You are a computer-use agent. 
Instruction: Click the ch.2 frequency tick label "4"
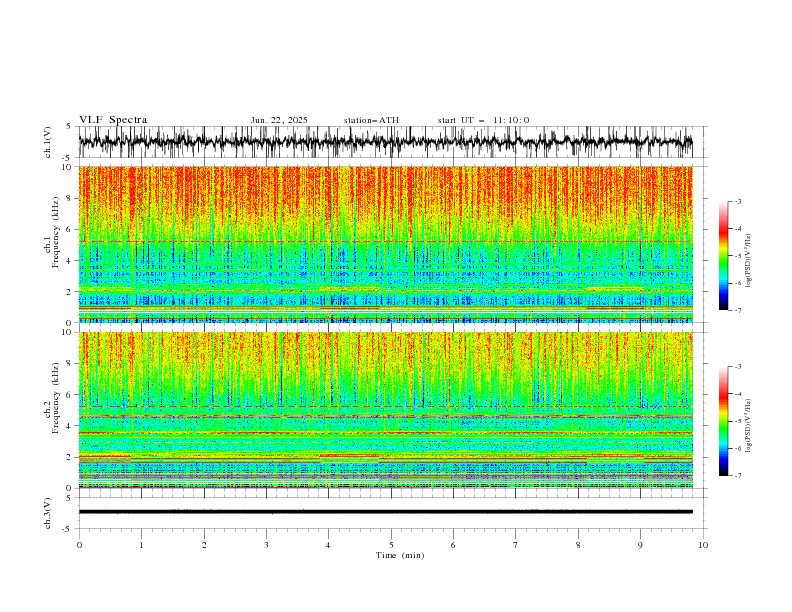tap(69, 426)
